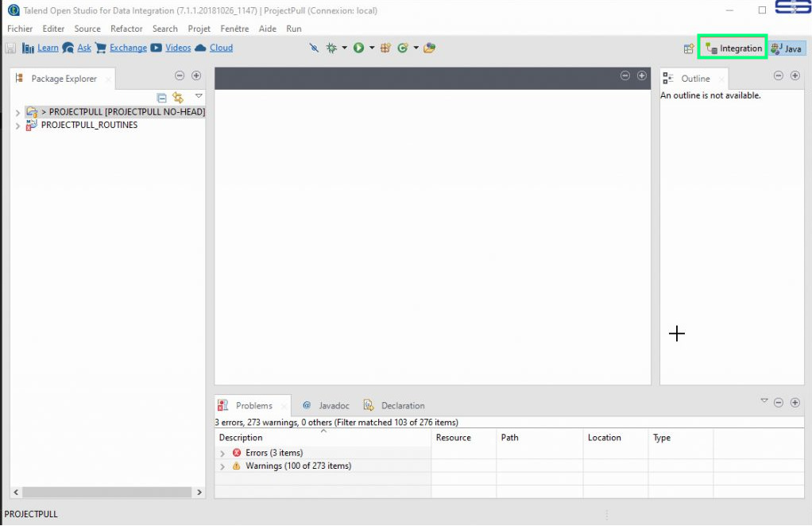Open the Source menu
The image size is (812, 526).
click(87, 29)
